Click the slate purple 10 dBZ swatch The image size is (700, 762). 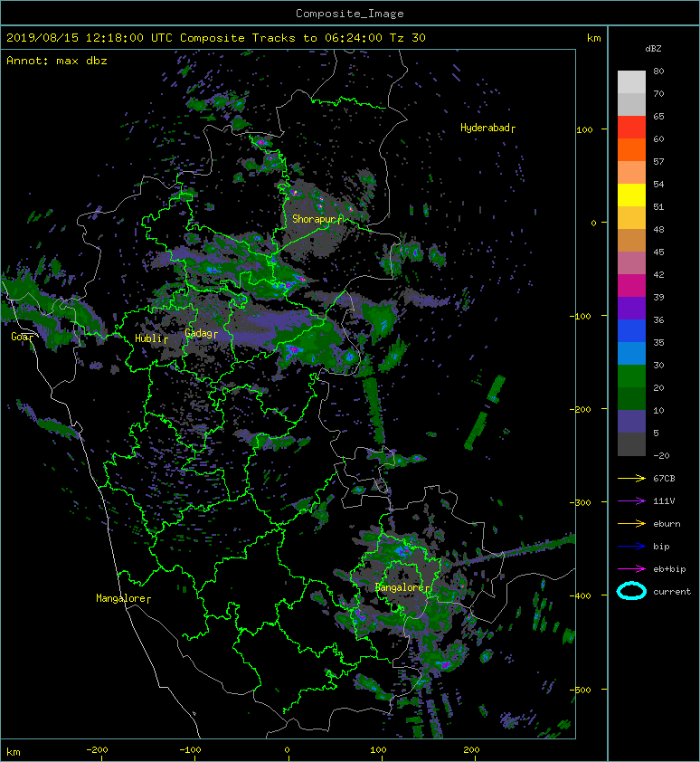(631, 421)
